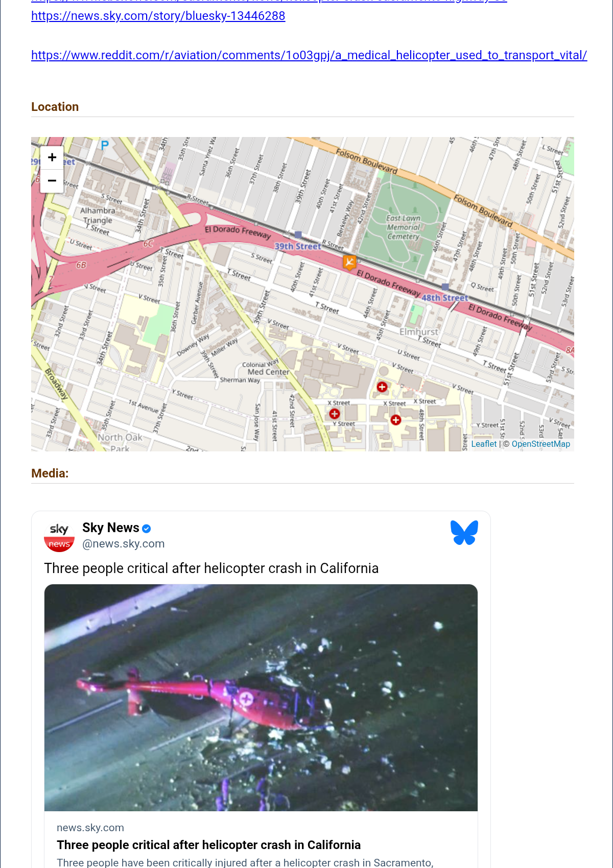Open the crashed helicopter photo
This screenshot has height=868, width=613.
[x=261, y=698]
